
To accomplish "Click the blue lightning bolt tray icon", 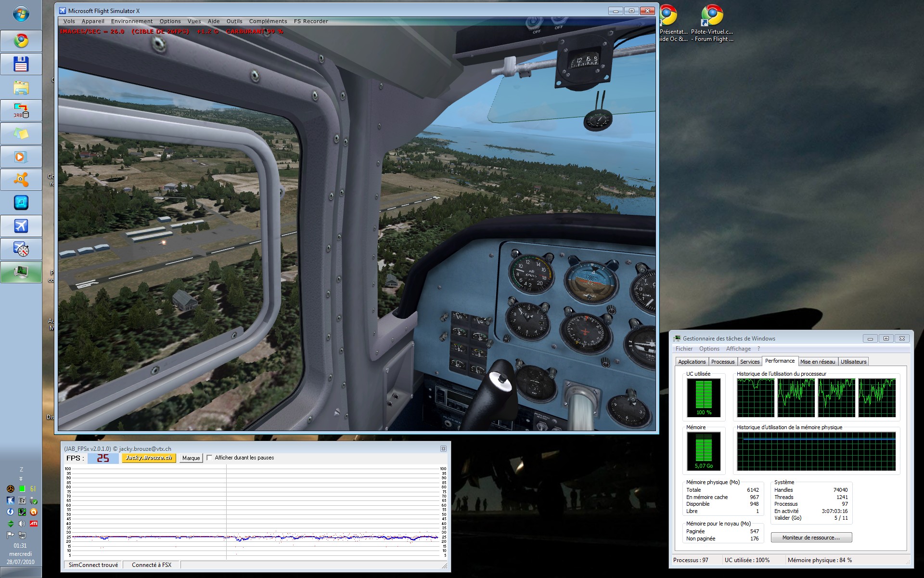I will click(x=11, y=512).
